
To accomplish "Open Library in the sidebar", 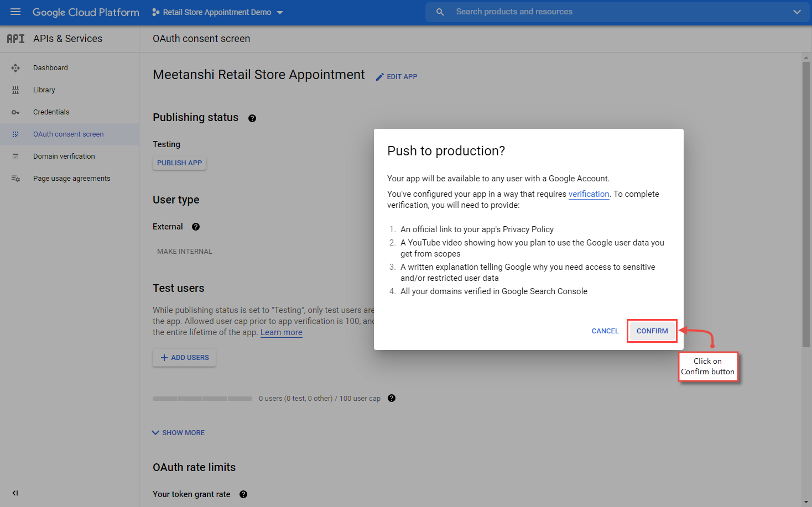I will (44, 90).
